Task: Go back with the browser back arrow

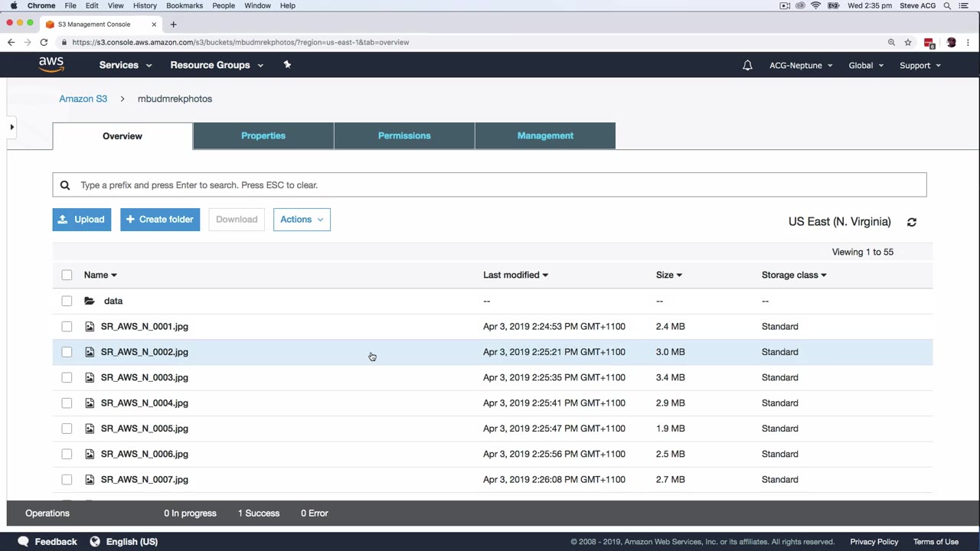Action: tap(11, 42)
